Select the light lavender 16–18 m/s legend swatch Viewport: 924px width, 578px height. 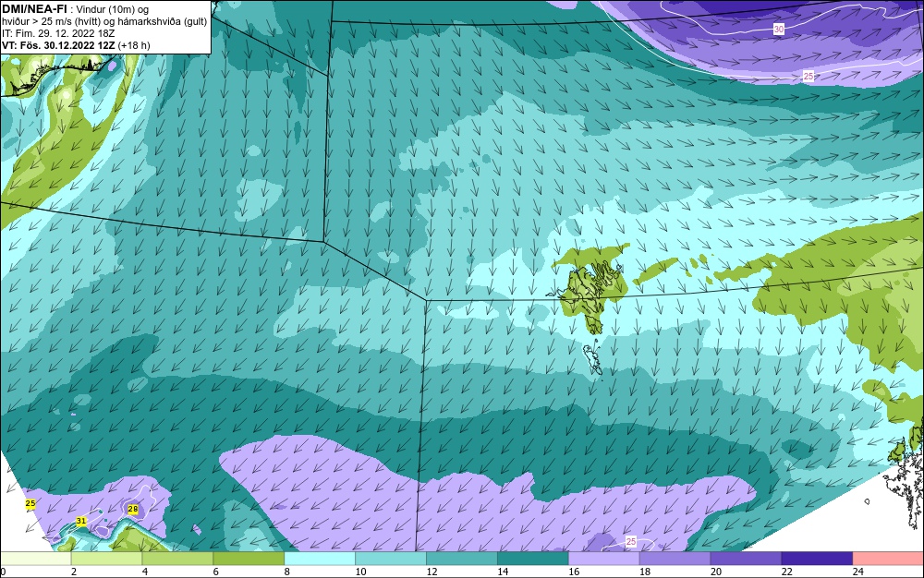tap(604, 559)
